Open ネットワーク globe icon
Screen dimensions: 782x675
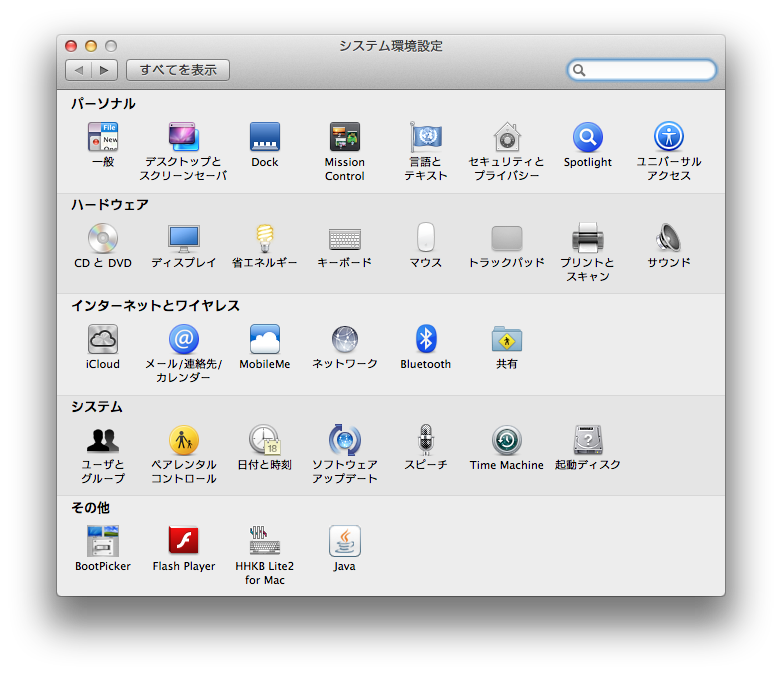pyautogui.click(x=345, y=339)
